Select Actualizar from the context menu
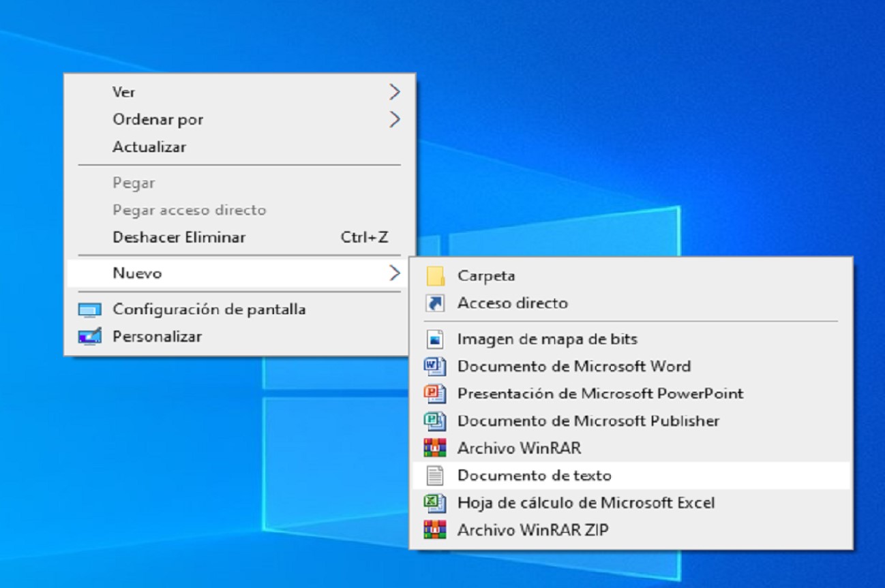 click(147, 146)
